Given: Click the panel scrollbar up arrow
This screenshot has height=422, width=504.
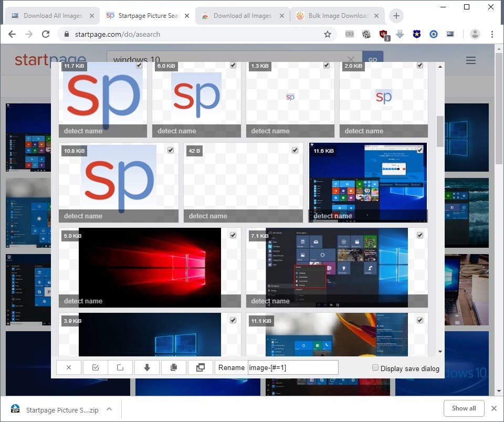Looking at the screenshot, I should [x=440, y=67].
